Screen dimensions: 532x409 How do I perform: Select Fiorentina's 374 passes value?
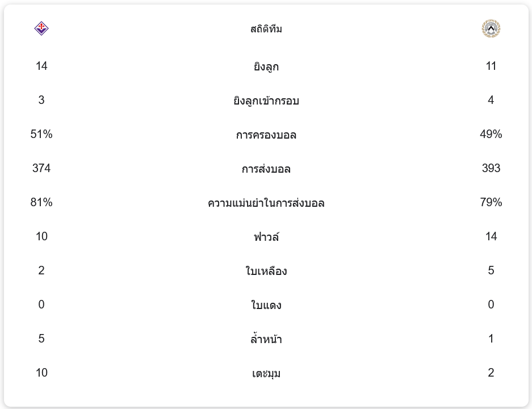[41, 169]
